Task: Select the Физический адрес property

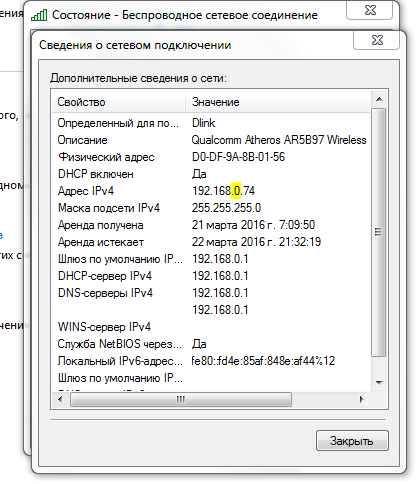Action: pyautogui.click(x=106, y=157)
